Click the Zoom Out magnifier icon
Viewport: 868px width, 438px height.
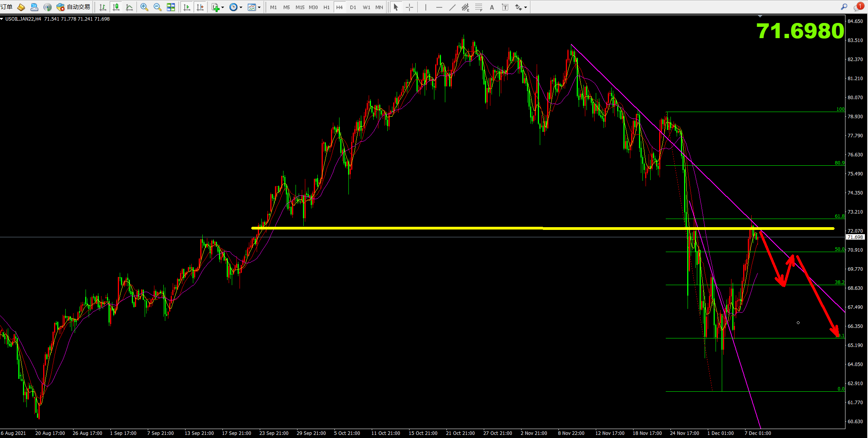click(x=157, y=7)
